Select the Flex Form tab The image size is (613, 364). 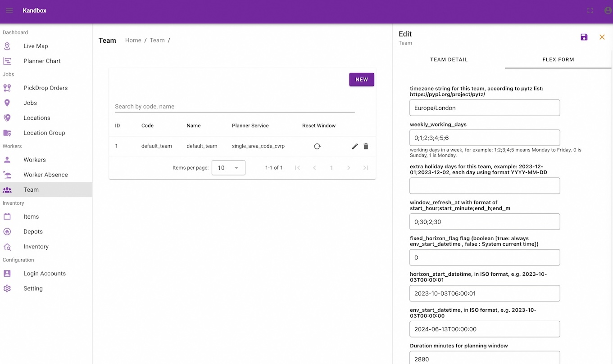(558, 59)
